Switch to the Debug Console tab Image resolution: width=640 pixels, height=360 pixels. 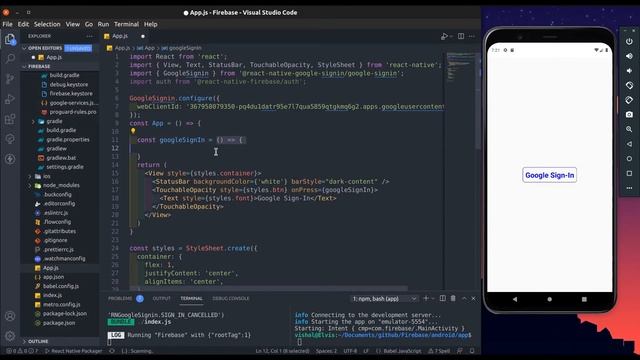tap(231, 298)
